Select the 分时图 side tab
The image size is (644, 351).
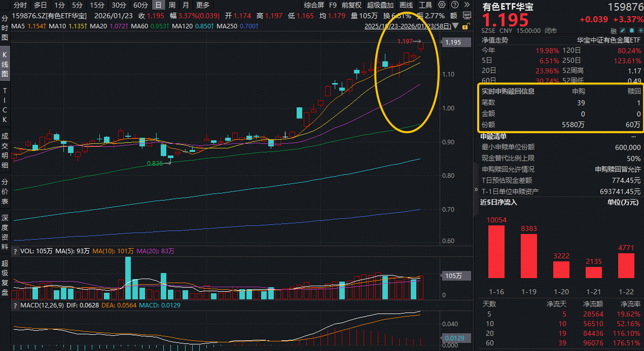click(5, 27)
